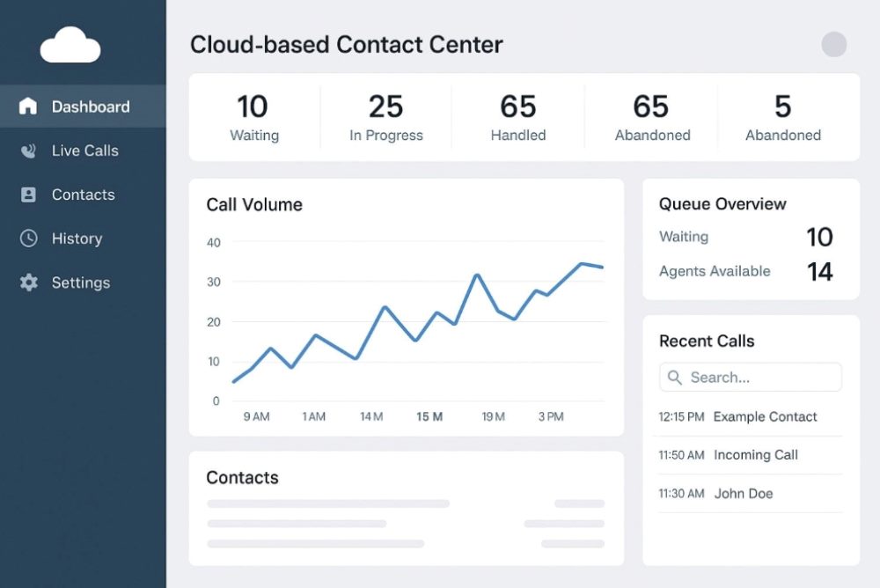Click the Agents Available count
This screenshot has width=880, height=588.
click(819, 272)
